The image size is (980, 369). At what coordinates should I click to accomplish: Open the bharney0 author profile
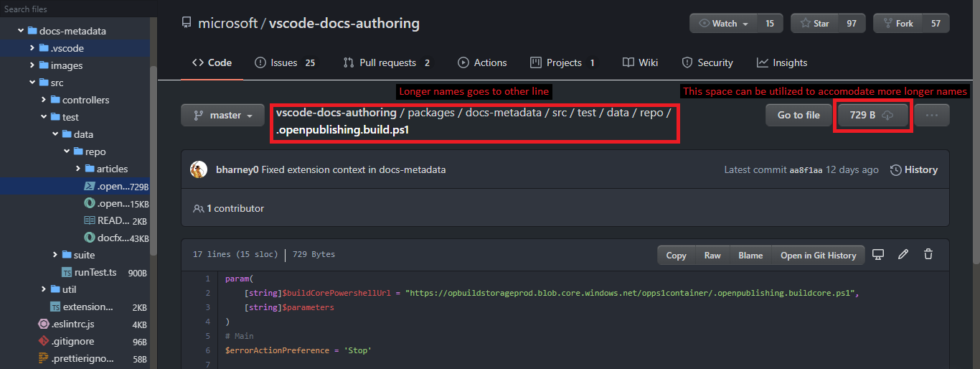click(237, 169)
